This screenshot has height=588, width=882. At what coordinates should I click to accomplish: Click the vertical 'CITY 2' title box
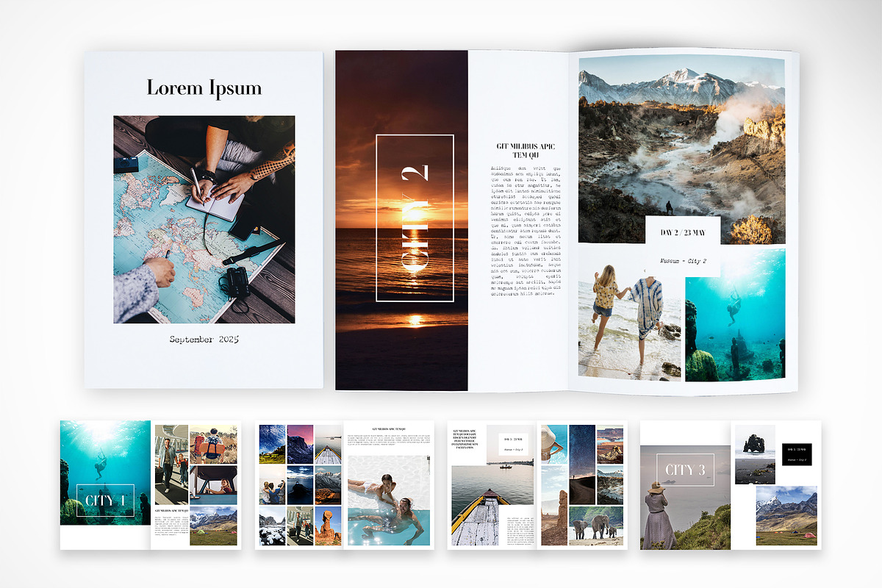pos(415,218)
